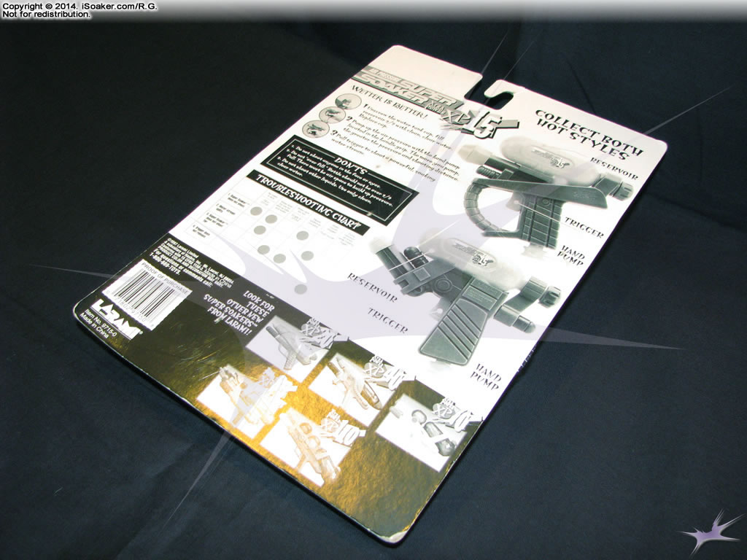Click the "HAND PUMP" label nearest the XP thumbnails
The width and height of the screenshot is (747, 560).
[x=485, y=376]
